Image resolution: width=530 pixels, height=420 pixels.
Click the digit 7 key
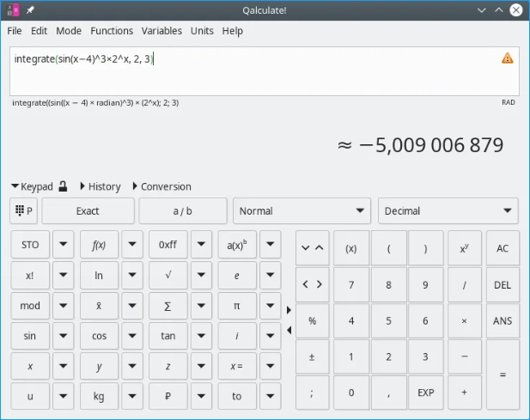point(351,284)
